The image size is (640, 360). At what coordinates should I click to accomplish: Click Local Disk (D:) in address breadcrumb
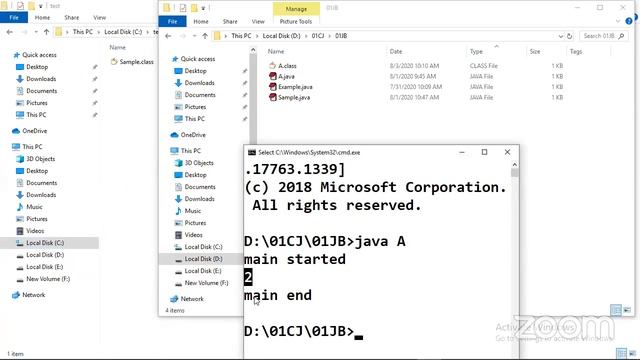281,36
